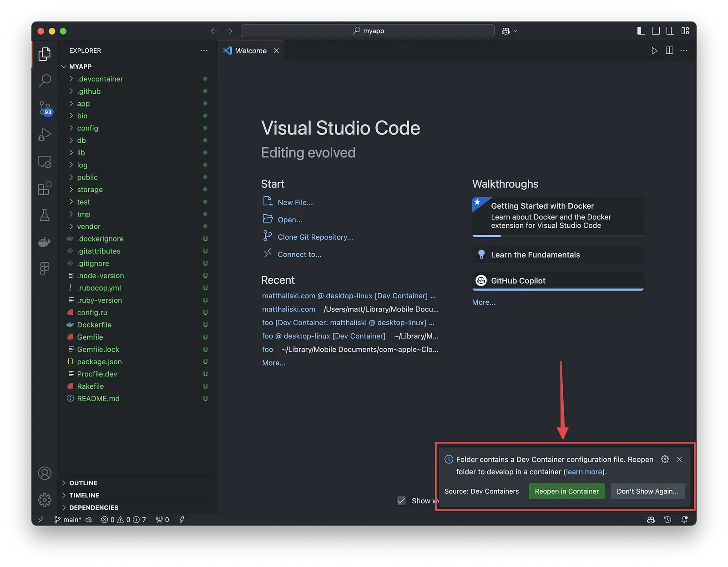Open the Search view in activity bar
The width and height of the screenshot is (728, 567).
(45, 80)
